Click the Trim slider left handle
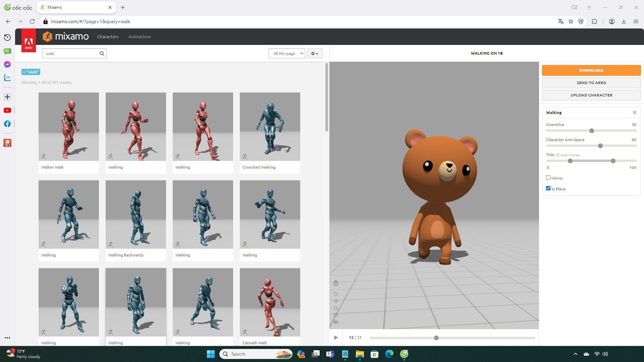 pyautogui.click(x=570, y=161)
